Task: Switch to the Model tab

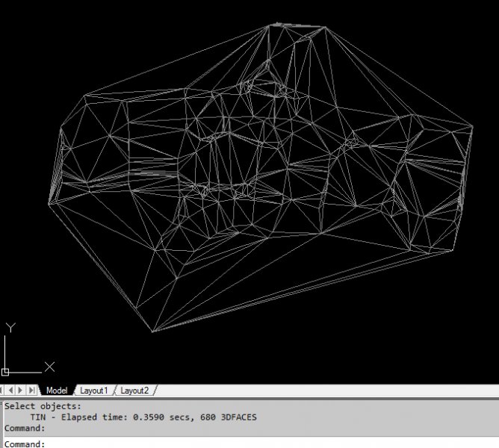Action: pyautogui.click(x=57, y=391)
